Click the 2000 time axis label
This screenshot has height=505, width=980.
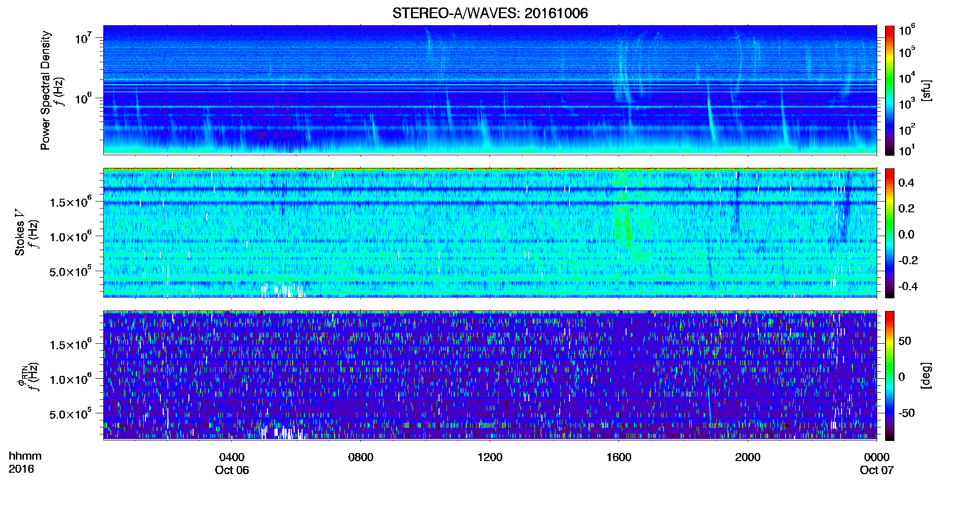coord(748,457)
